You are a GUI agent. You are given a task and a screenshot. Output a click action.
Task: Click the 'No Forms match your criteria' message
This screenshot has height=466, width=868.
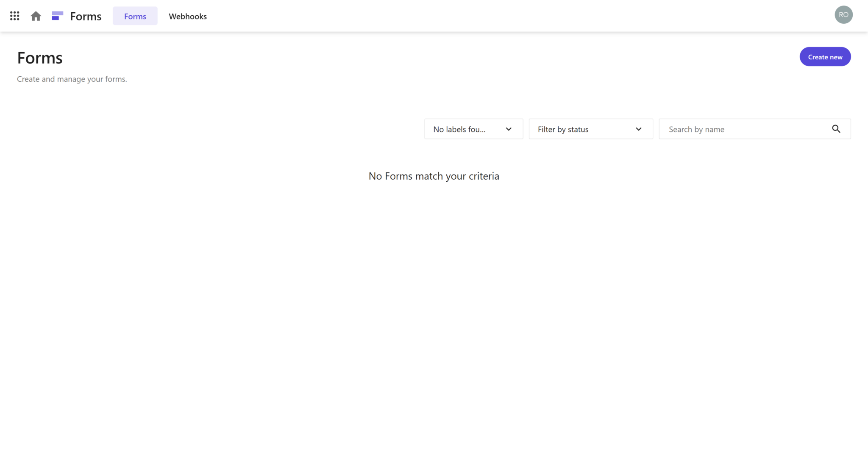click(433, 175)
